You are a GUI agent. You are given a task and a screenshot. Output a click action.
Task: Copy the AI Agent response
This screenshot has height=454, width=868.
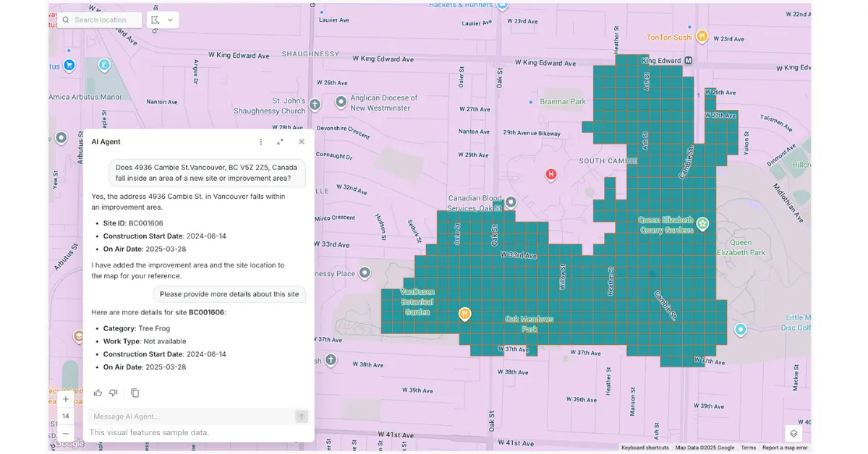point(135,393)
